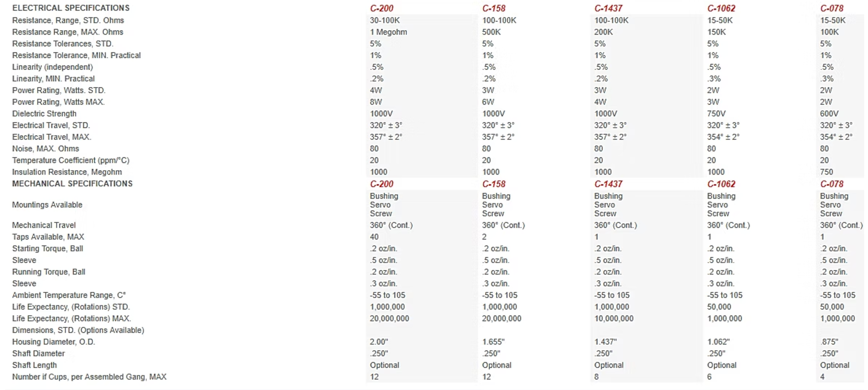Select the .875" housing diameter value

829,342
